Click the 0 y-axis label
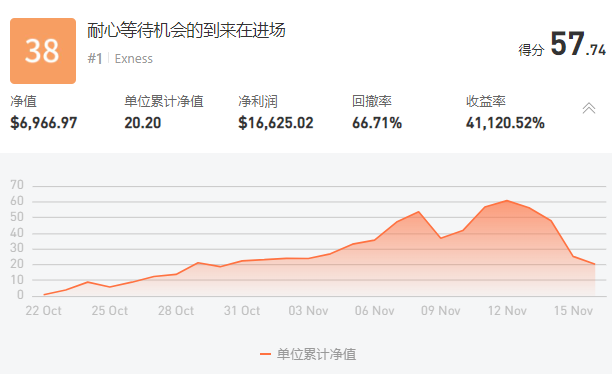This screenshot has height=374, width=612. [x=20, y=295]
